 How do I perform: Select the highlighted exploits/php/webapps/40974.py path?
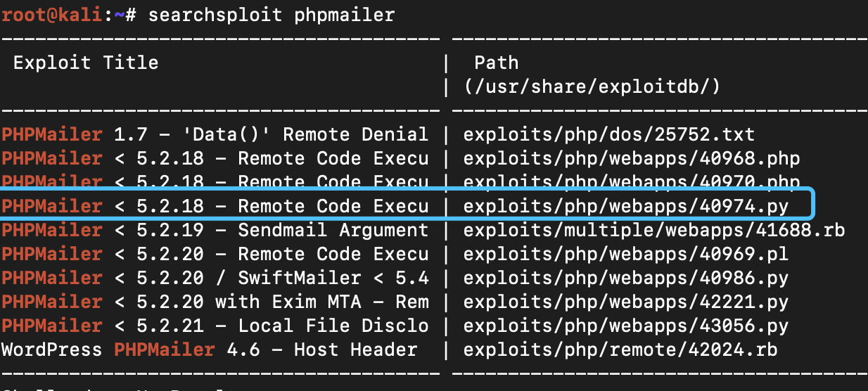pyautogui.click(x=625, y=206)
